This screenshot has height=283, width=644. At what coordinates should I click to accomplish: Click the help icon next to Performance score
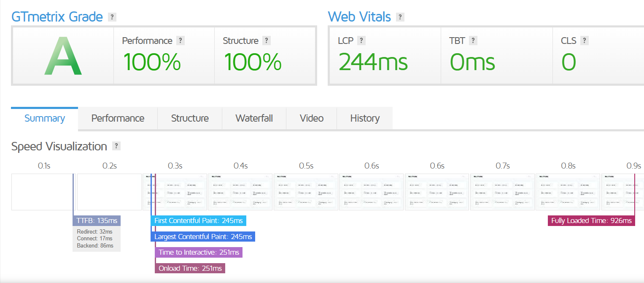[x=181, y=41]
